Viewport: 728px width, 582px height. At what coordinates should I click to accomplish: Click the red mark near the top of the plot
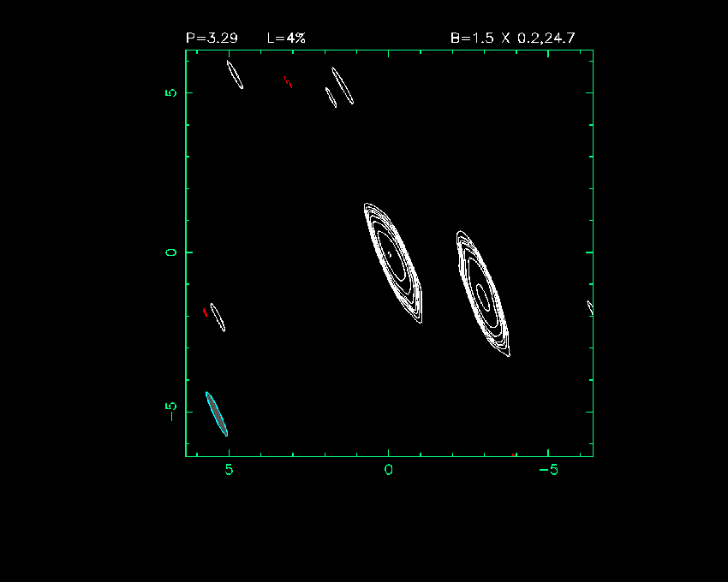click(x=288, y=81)
